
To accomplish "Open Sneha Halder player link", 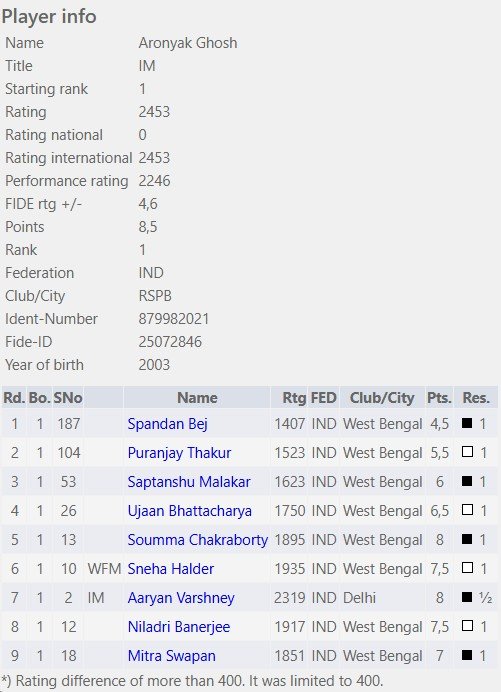I will [x=170, y=569].
